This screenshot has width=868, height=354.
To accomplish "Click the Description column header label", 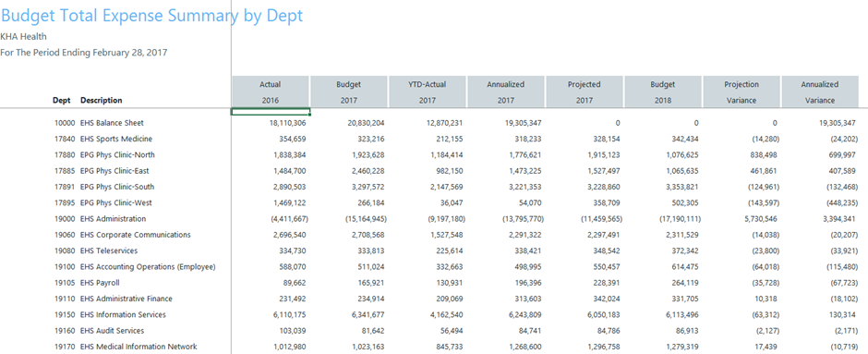I will pos(102,100).
